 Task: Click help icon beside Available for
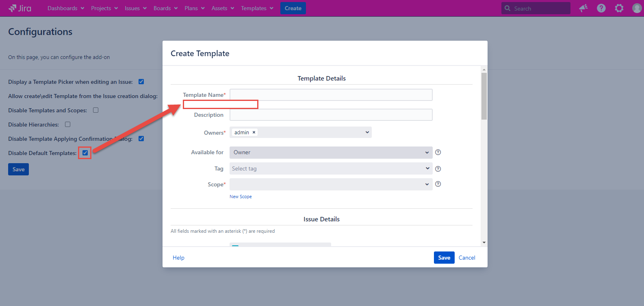(x=438, y=152)
